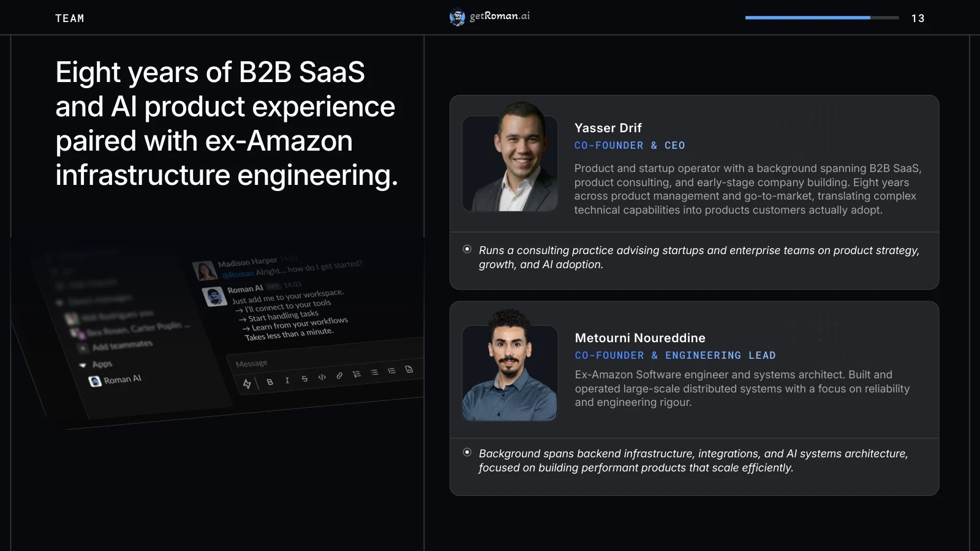980x551 pixels.
Task: Click the bullet marker beside the consulting practice note
Action: click(467, 249)
